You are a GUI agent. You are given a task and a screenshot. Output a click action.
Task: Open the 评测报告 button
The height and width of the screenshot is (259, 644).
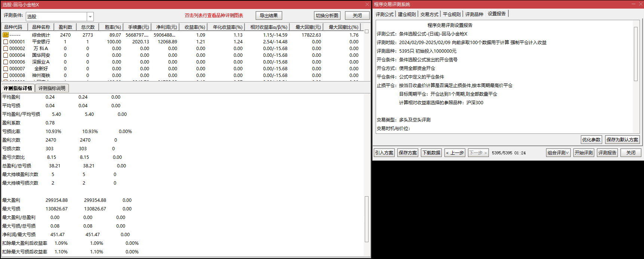[607, 152]
